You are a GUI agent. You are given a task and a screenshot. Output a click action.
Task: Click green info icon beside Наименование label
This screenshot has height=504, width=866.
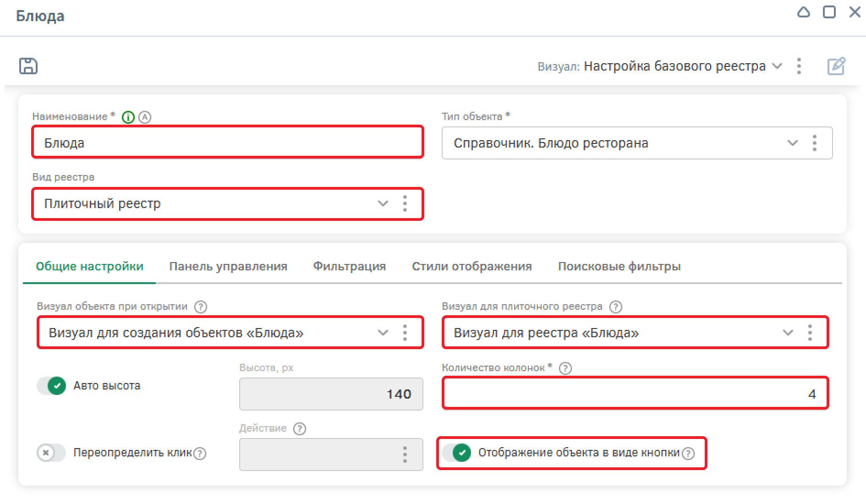pyautogui.click(x=128, y=117)
